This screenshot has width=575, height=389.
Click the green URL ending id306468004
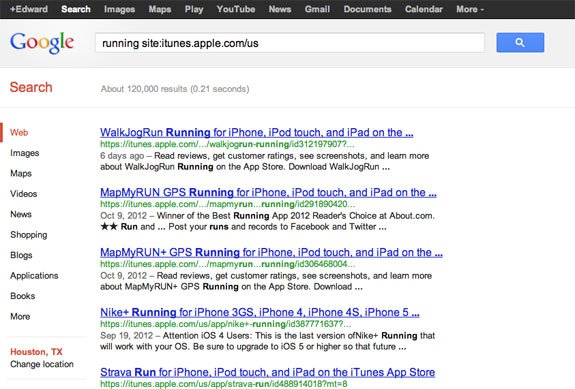[x=227, y=264]
